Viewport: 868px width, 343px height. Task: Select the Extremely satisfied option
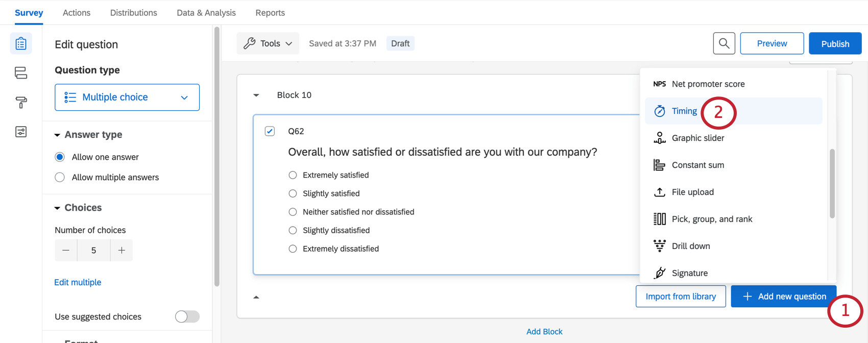click(x=293, y=175)
